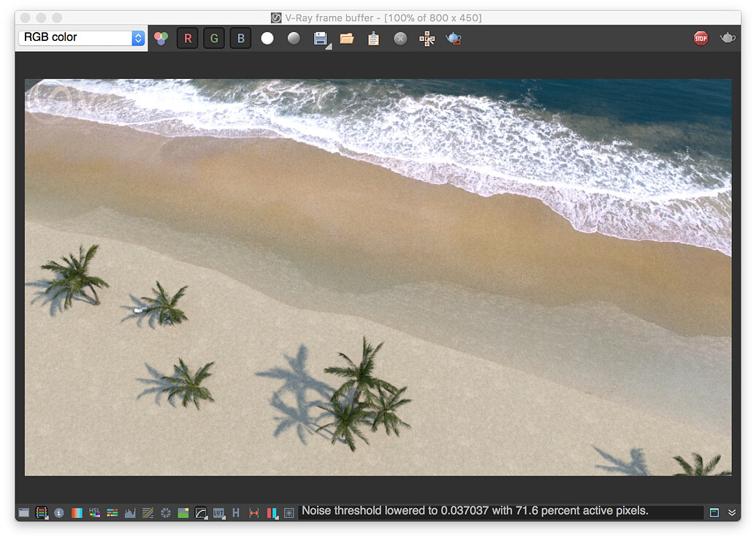Open the HSL color correction tool
Image resolution: width=756 pixels, height=540 pixels.
[94, 512]
